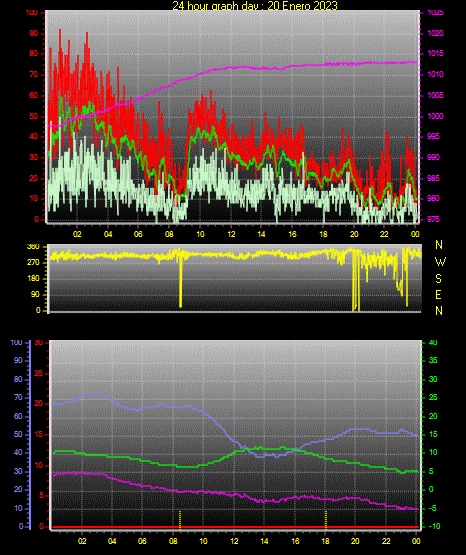The width and height of the screenshot is (466, 555).
Task: Click the blue humidity axis bar
Action: click(30, 435)
